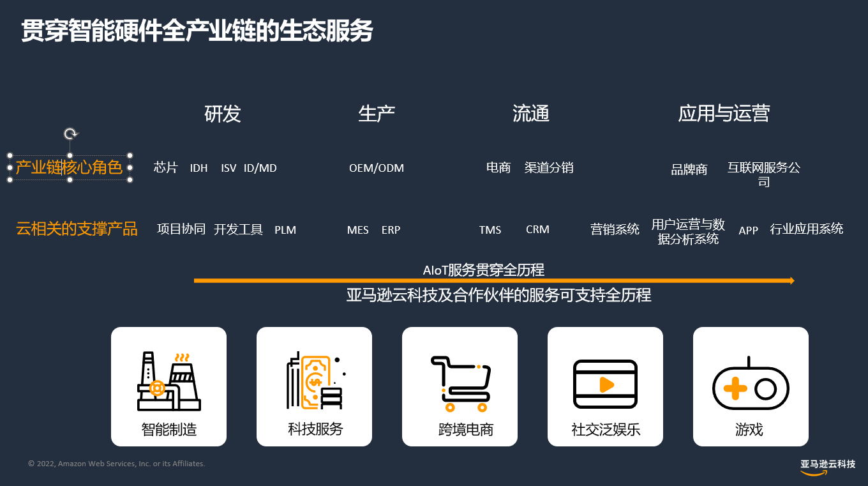
Task: Click the 开发工具 text
Action: [238, 229]
